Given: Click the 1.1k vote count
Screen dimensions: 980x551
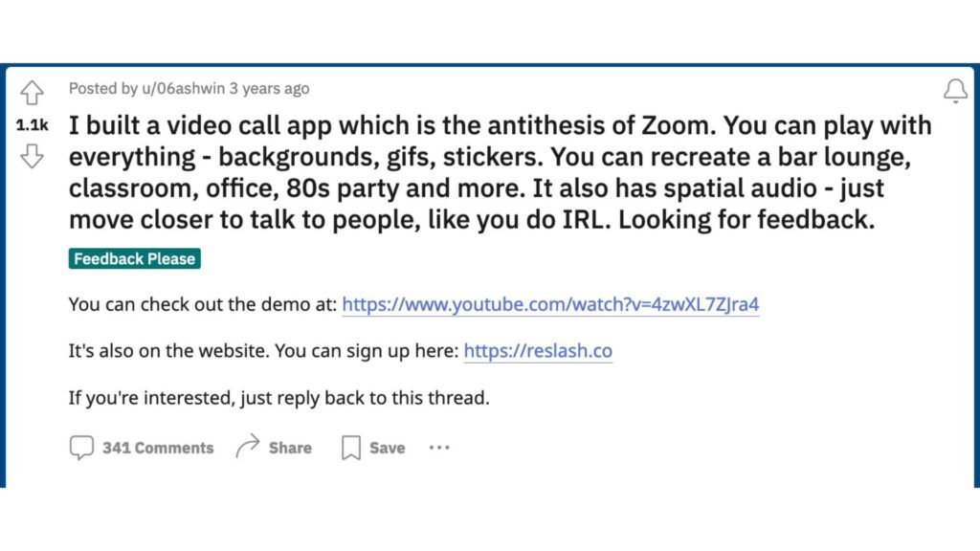Looking at the screenshot, I should [33, 124].
